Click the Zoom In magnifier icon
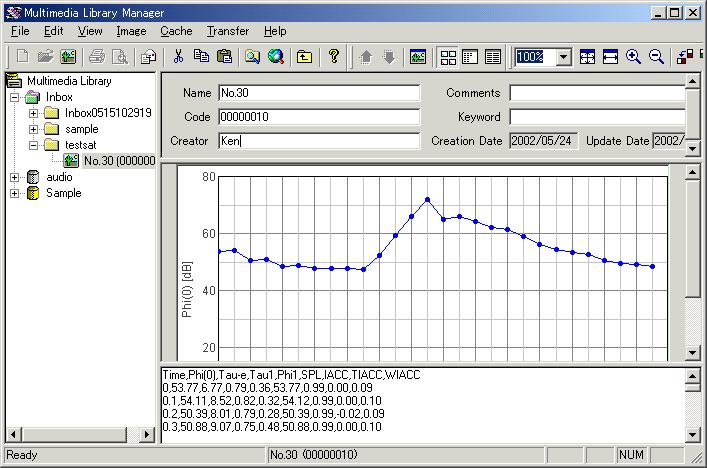 click(x=634, y=57)
